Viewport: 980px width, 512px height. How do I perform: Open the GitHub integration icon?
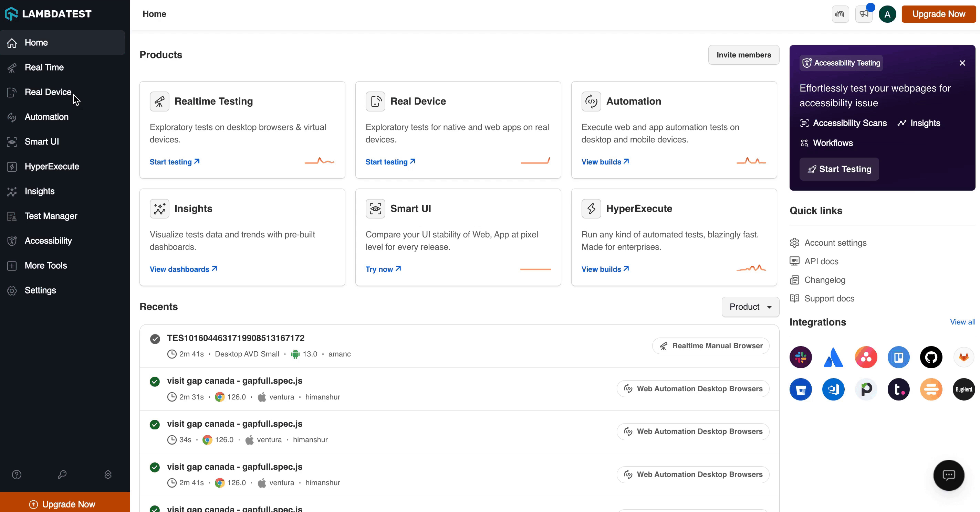tap(931, 357)
